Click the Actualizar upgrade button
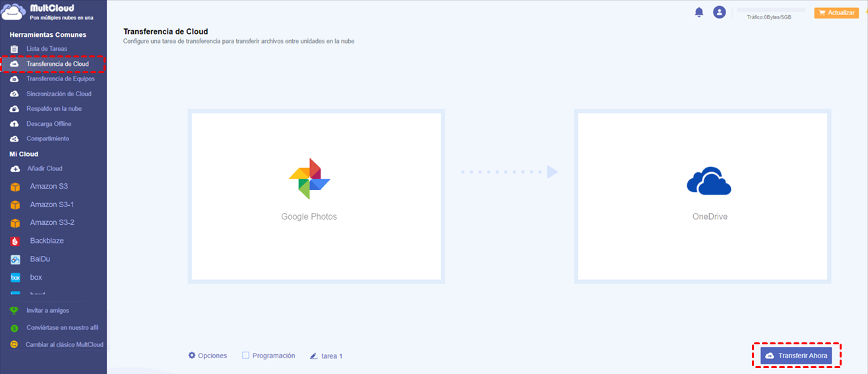Screen dimensions: 868x374 click(836, 13)
